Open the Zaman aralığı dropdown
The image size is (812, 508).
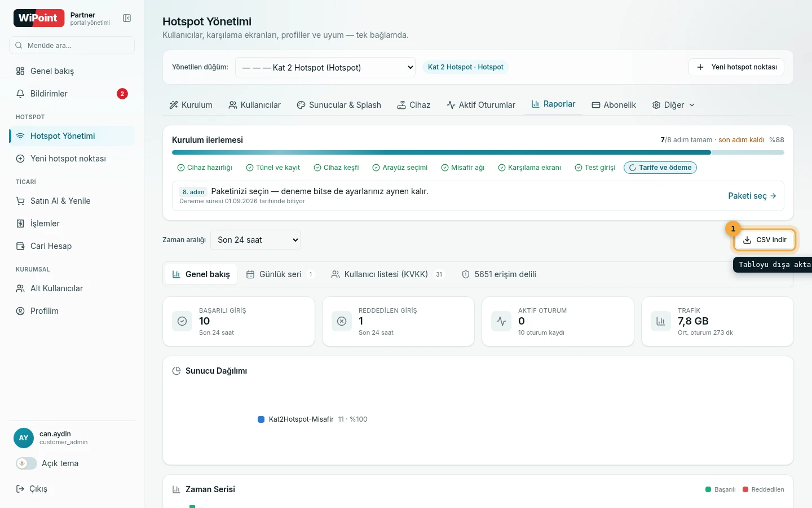pos(255,240)
